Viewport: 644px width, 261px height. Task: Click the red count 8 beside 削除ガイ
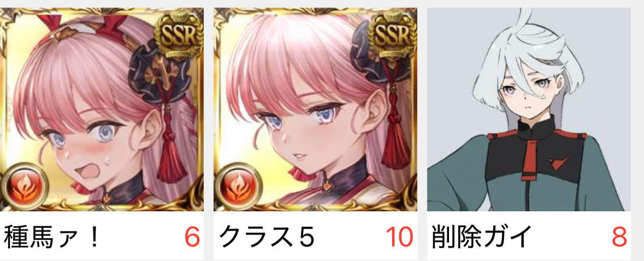point(619,237)
